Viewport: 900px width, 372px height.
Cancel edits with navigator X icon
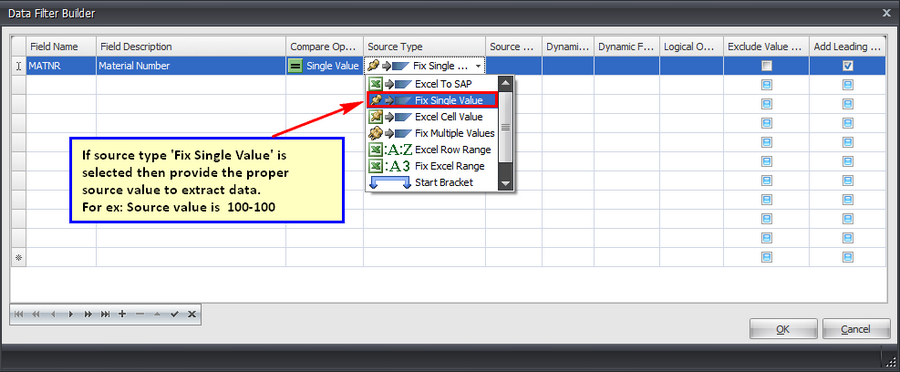(x=192, y=314)
